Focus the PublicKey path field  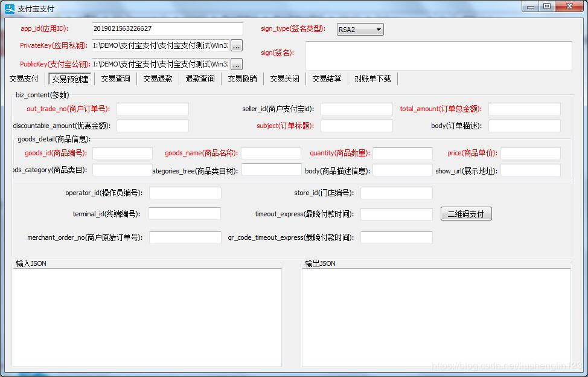coord(161,64)
